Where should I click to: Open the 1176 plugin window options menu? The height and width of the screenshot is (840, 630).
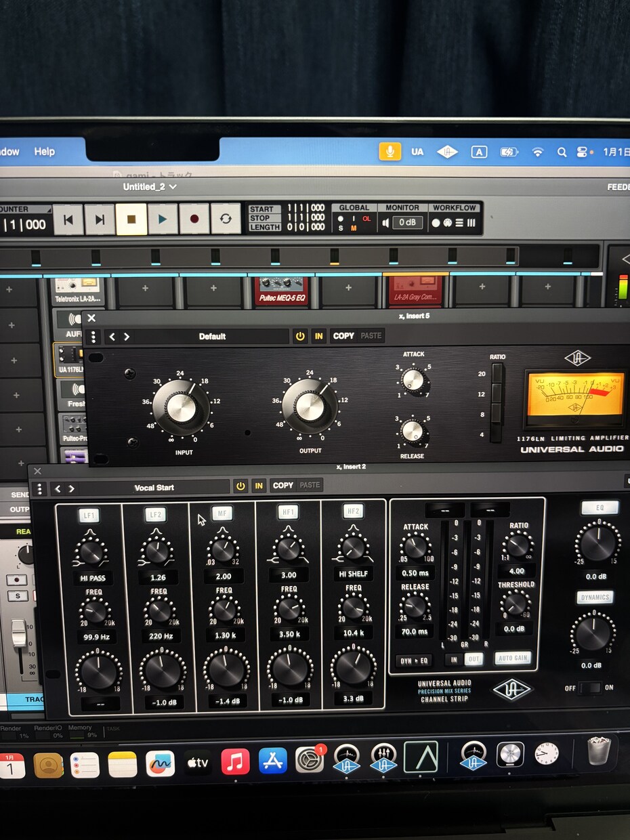(93, 337)
